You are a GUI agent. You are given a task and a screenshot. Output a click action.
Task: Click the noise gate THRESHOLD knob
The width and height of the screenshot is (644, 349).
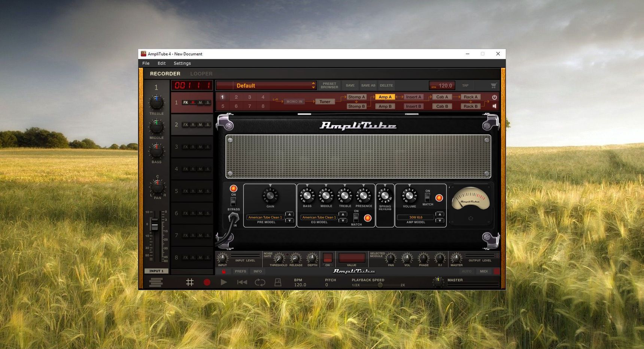(279, 258)
